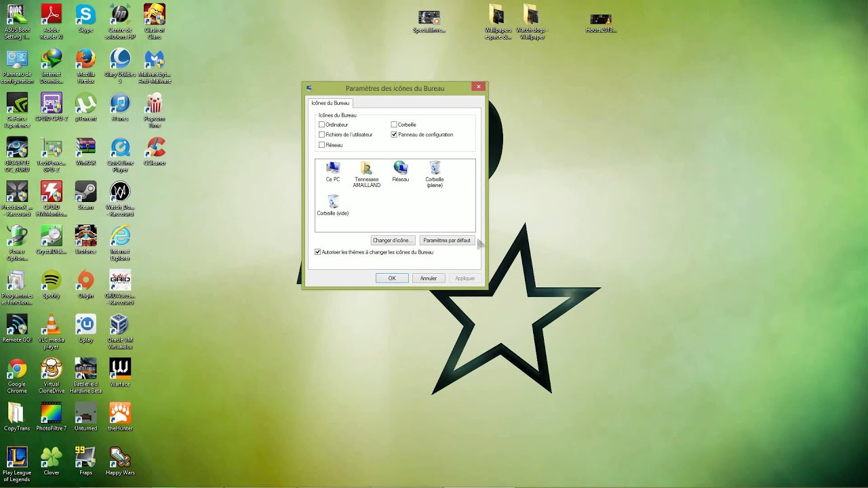Click the Annuler button
The height and width of the screenshot is (488, 868).
pos(429,278)
